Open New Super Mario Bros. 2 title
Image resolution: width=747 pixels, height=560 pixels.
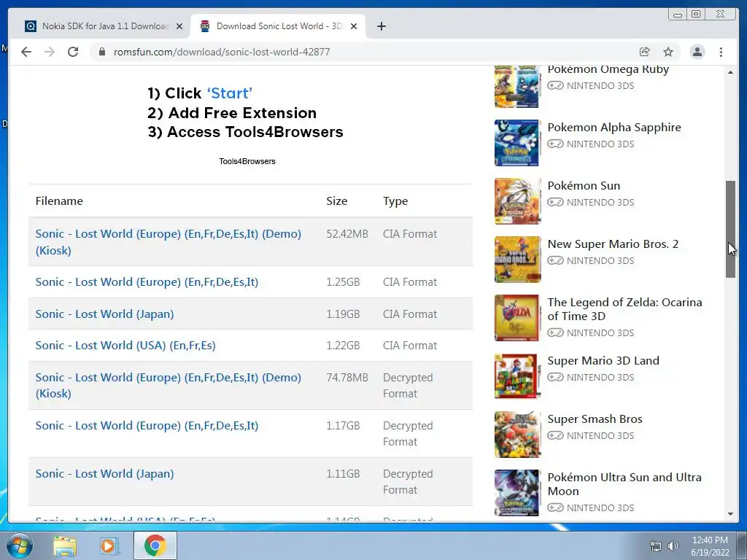tap(613, 244)
